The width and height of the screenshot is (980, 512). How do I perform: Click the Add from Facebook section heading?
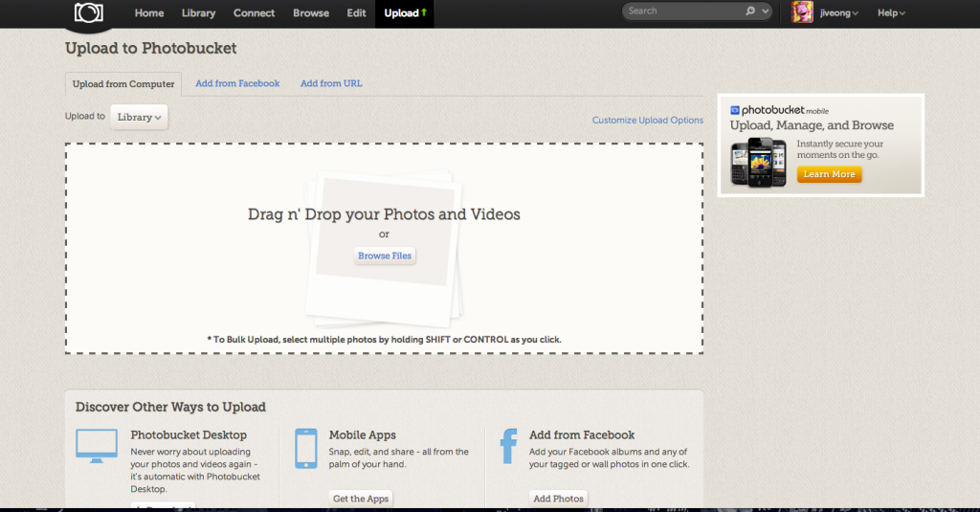coord(582,434)
